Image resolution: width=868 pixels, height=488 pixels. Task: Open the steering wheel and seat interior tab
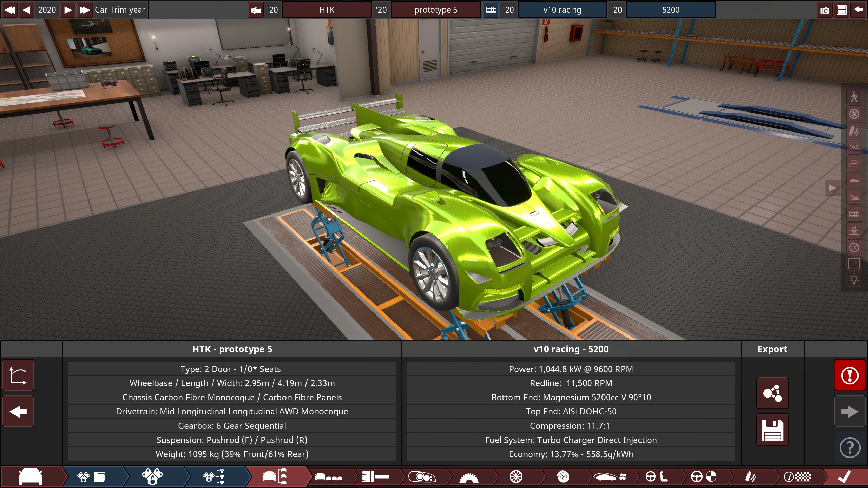pyautogui.click(x=656, y=477)
